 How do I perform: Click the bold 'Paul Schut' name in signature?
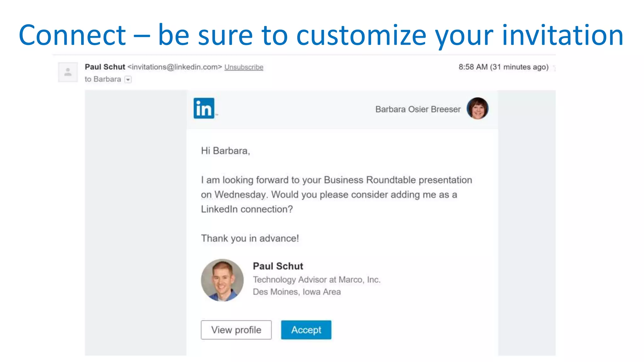(x=278, y=266)
